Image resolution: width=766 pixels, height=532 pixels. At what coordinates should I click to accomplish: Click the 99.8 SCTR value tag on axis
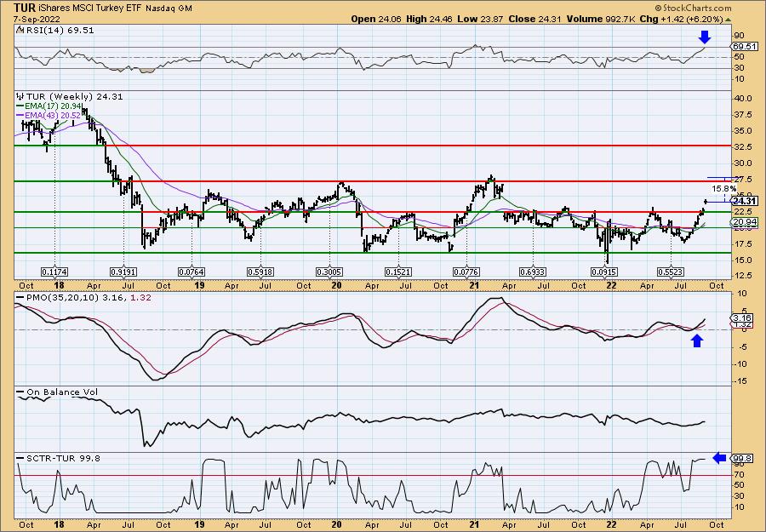743,458
